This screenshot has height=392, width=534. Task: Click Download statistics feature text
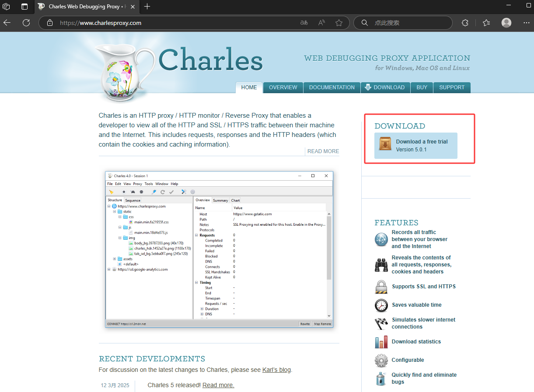pyautogui.click(x=416, y=342)
